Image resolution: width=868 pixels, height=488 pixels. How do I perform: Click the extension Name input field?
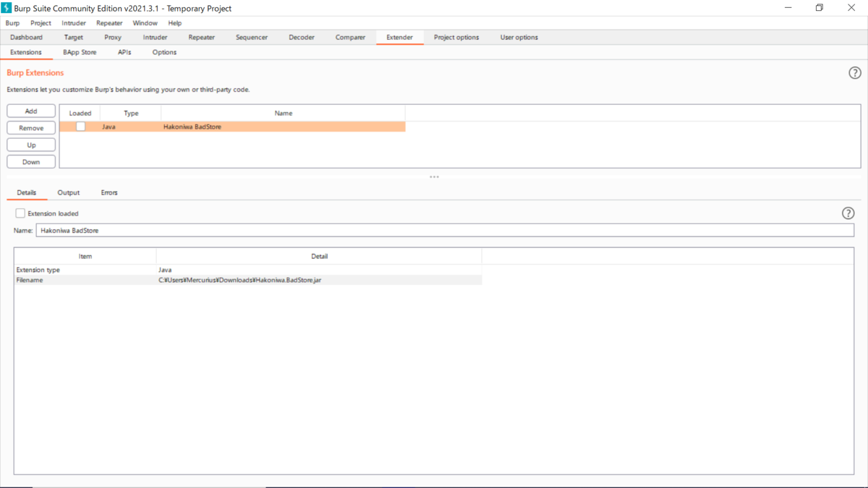pyautogui.click(x=445, y=231)
